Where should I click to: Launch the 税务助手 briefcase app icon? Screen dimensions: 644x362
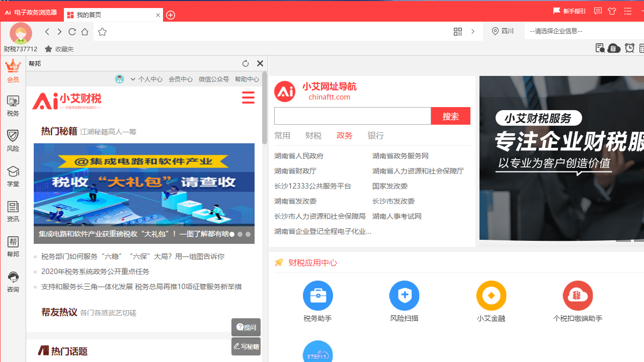(317, 295)
